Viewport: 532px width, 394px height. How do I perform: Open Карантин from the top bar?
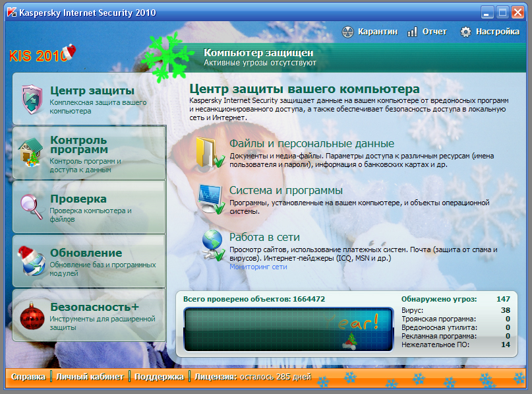click(369, 32)
